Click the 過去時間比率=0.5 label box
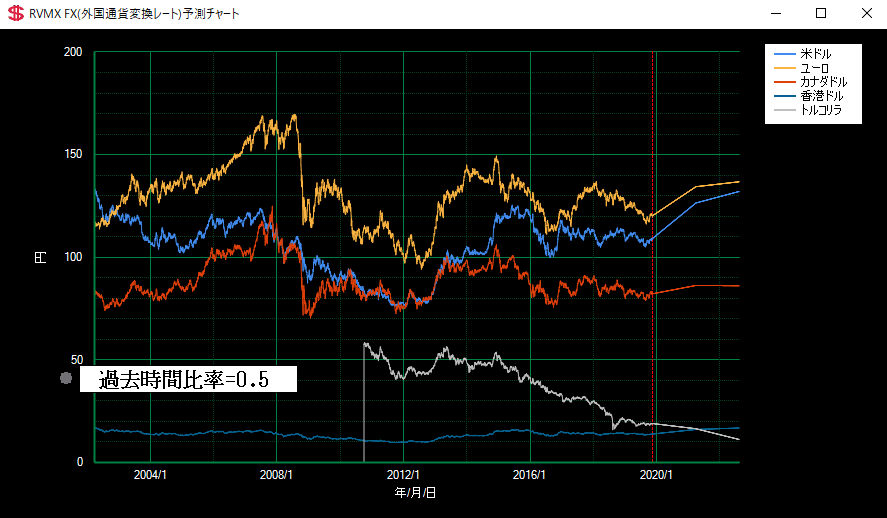The width and height of the screenshot is (887, 518). click(188, 379)
